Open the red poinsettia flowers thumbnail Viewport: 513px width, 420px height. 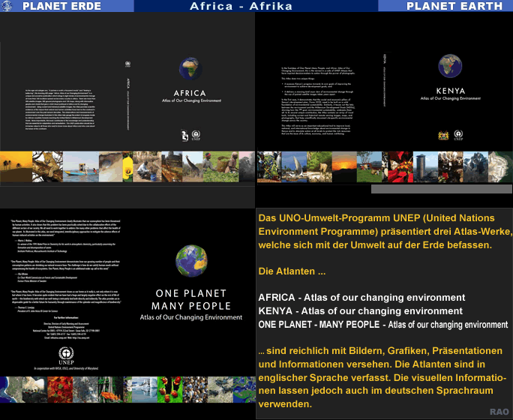point(400,166)
